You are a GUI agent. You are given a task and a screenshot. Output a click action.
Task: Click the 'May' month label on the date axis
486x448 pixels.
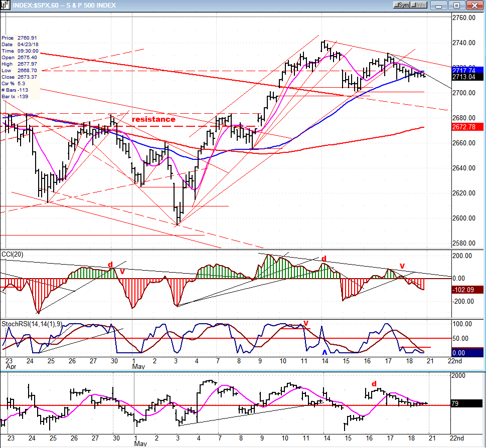(x=138, y=367)
